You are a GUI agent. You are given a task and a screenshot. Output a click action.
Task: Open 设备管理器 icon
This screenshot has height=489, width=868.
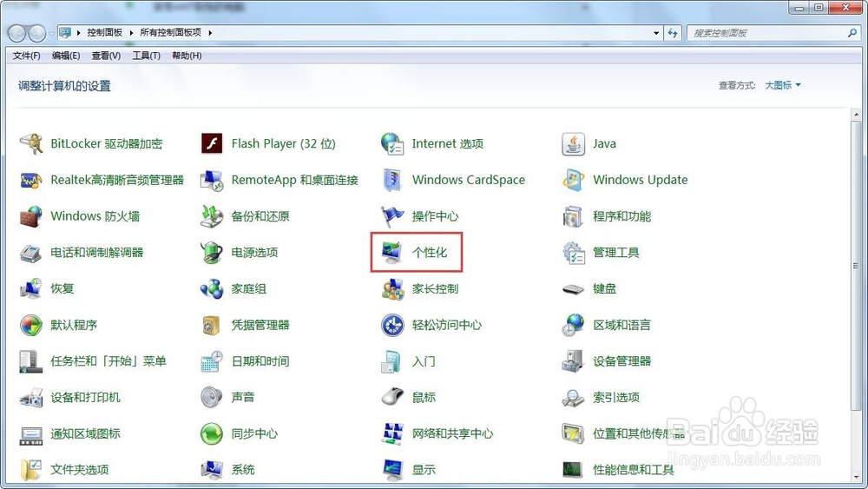pos(573,361)
